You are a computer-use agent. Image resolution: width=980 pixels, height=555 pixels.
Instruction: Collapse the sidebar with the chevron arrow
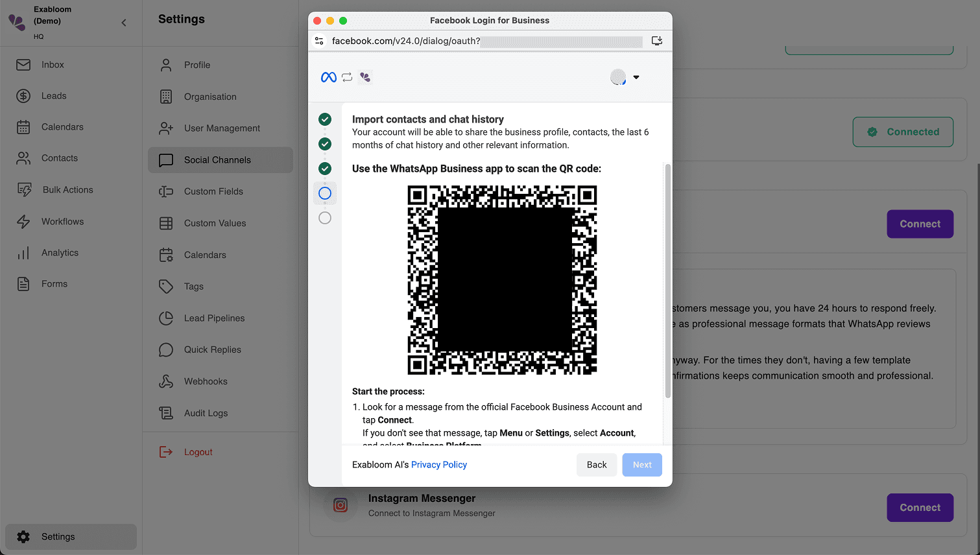click(124, 23)
